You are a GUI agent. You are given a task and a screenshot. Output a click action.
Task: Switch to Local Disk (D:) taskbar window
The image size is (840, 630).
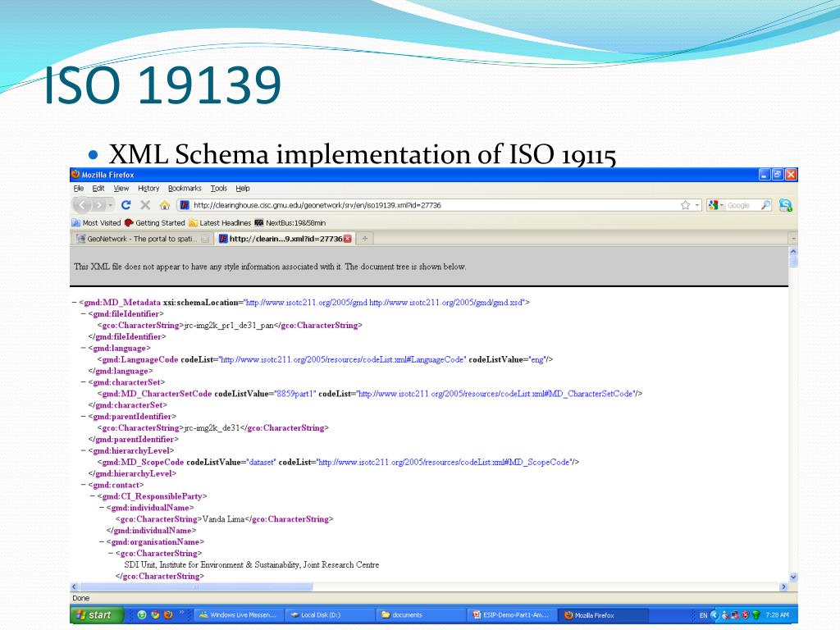pos(330,615)
